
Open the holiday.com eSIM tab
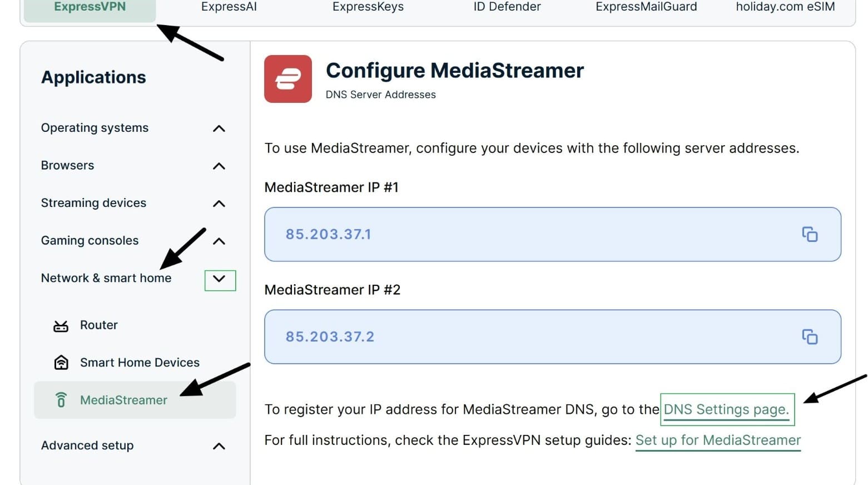[785, 7]
